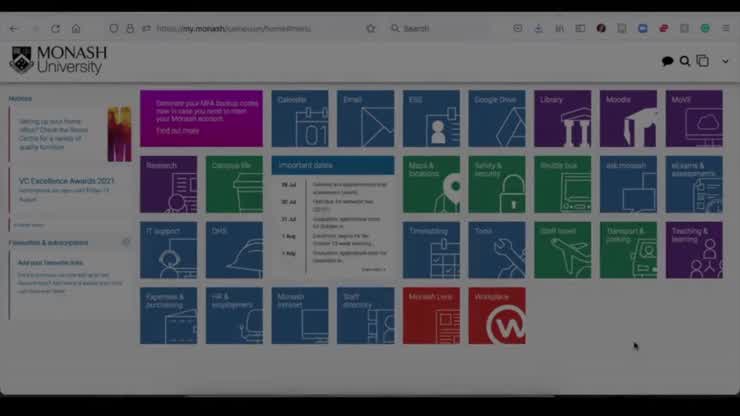Click the browser home button

click(76, 29)
